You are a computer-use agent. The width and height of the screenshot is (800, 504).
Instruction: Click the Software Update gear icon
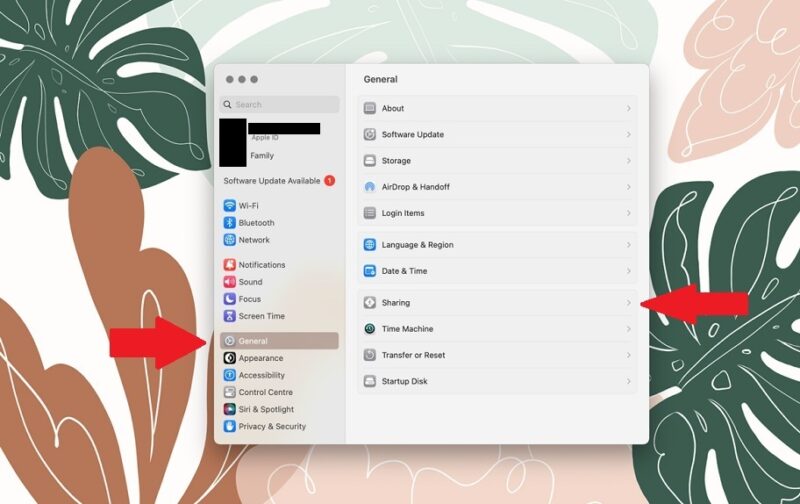pyautogui.click(x=370, y=134)
